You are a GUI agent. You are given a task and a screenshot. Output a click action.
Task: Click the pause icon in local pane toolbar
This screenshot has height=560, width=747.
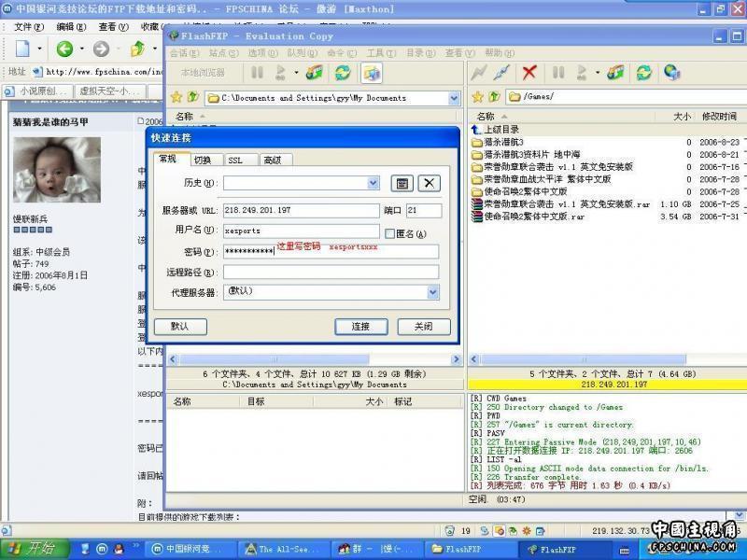[x=258, y=73]
